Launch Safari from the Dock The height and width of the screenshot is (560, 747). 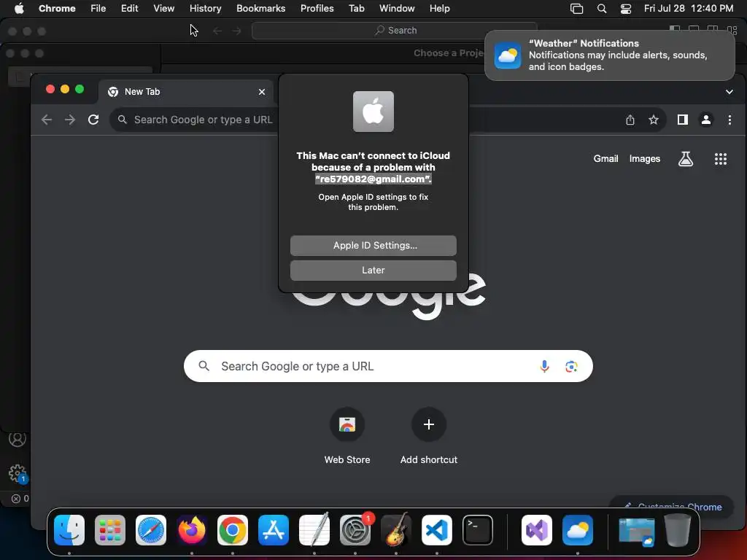[151, 530]
